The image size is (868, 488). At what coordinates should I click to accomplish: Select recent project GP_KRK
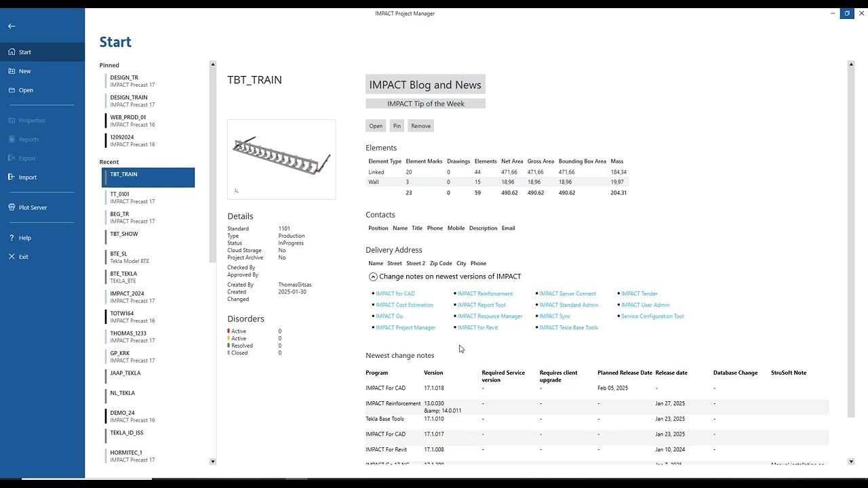tap(148, 357)
